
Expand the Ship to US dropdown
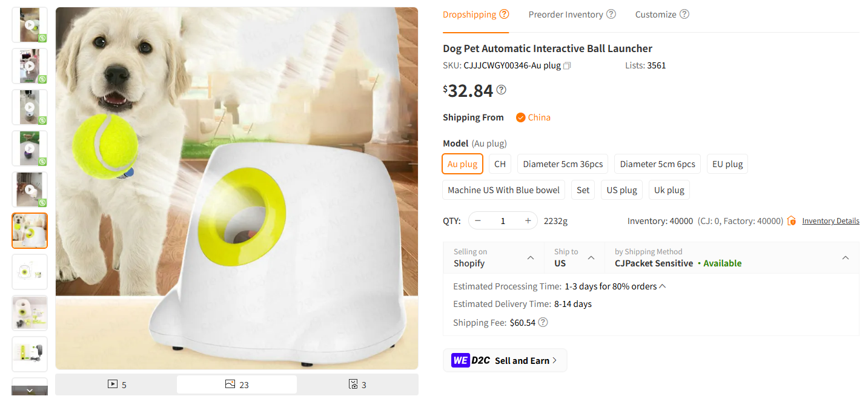[574, 258]
